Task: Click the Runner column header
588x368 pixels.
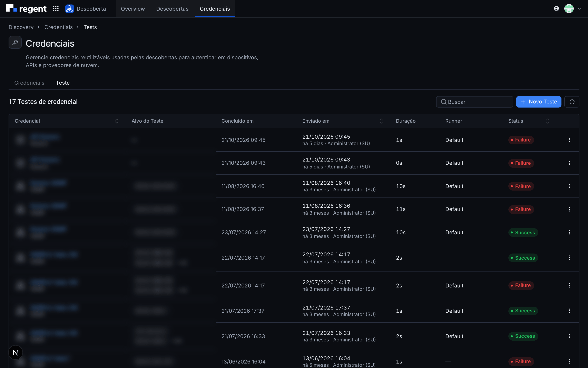Action: pos(454,121)
